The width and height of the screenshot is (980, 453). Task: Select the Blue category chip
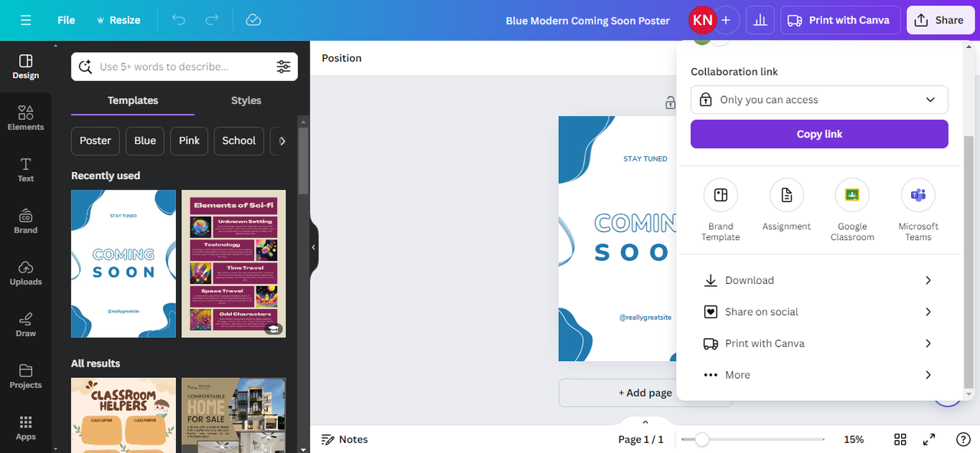pos(145,141)
